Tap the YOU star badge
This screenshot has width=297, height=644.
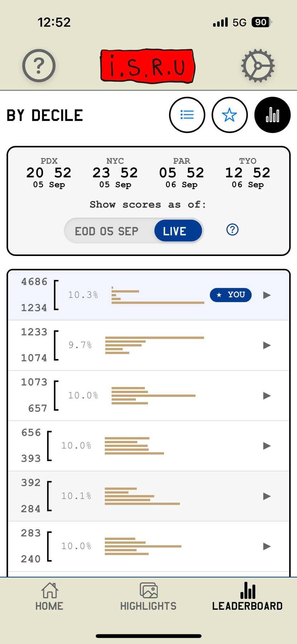pyautogui.click(x=231, y=295)
